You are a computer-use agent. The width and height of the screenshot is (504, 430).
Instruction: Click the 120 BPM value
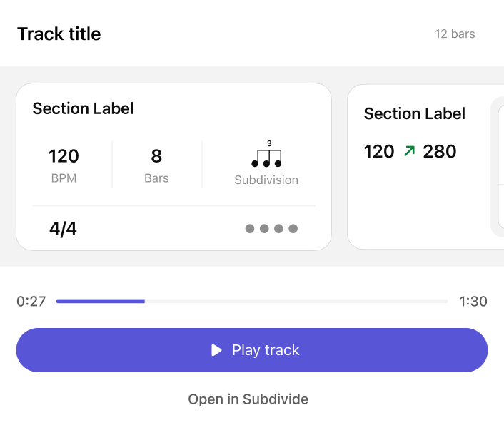click(x=64, y=156)
